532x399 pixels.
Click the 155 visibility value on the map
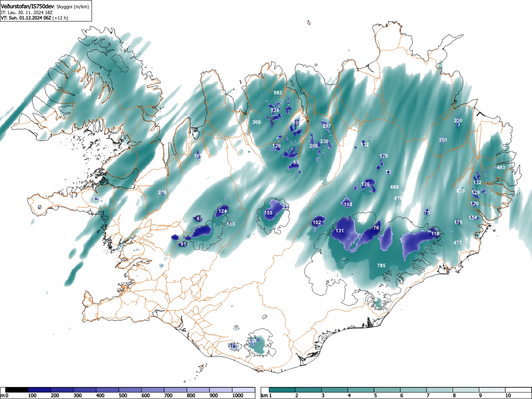[x=268, y=213]
